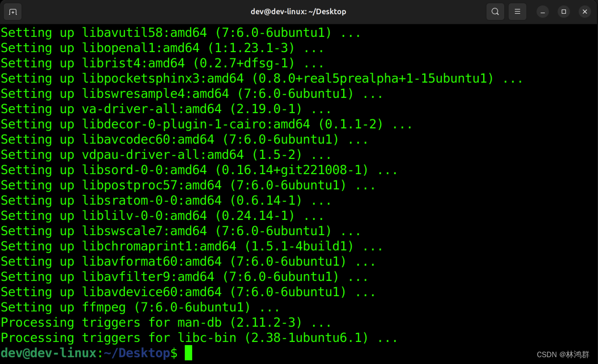Click the window title dev@dev-linux: ~/Desktop
Viewport: 598px width, 364px height.
[x=298, y=11]
